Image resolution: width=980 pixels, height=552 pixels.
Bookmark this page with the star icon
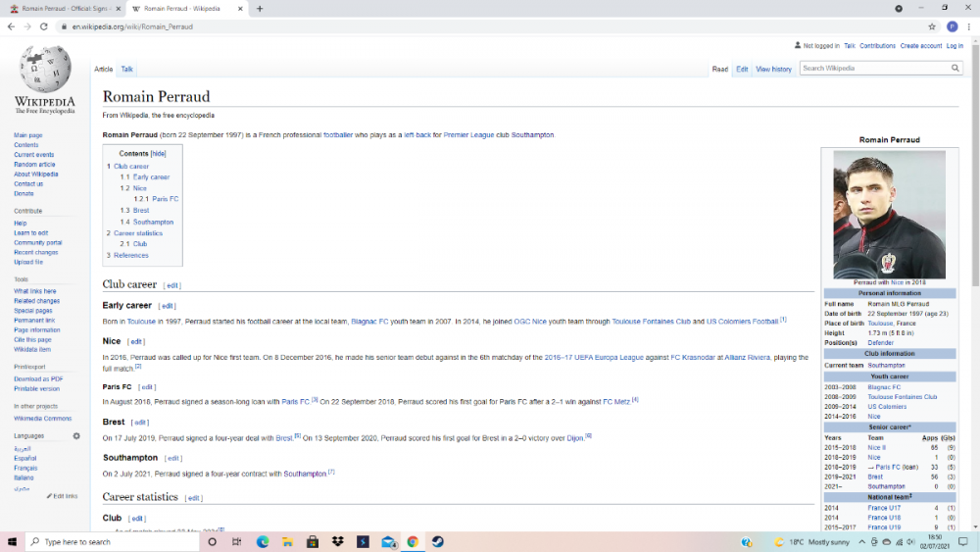pyautogui.click(x=932, y=26)
